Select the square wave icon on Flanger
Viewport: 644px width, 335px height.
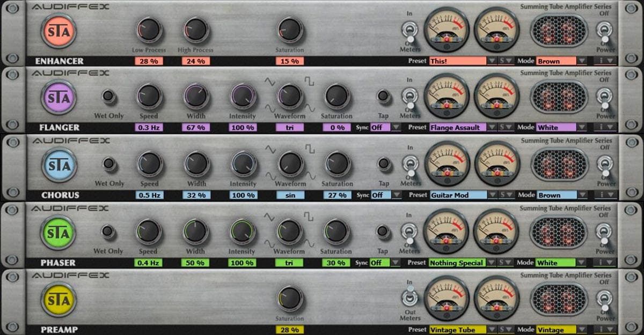pyautogui.click(x=310, y=81)
